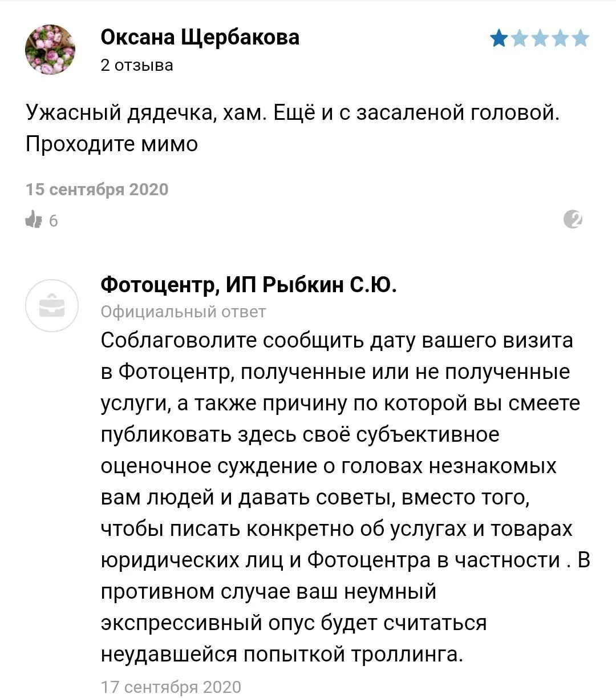
Task: Click the review date 15 сентября 2020
Action: tap(97, 189)
